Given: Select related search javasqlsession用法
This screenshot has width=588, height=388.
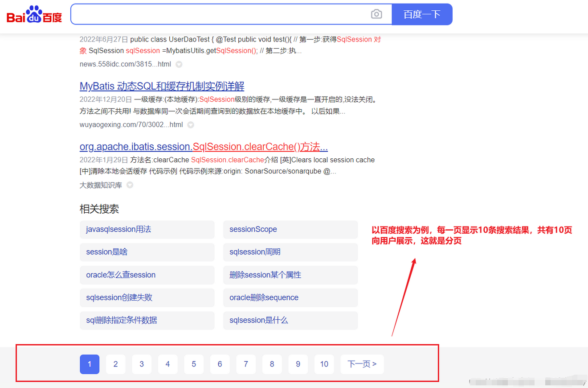Looking at the screenshot, I should coord(147,229).
